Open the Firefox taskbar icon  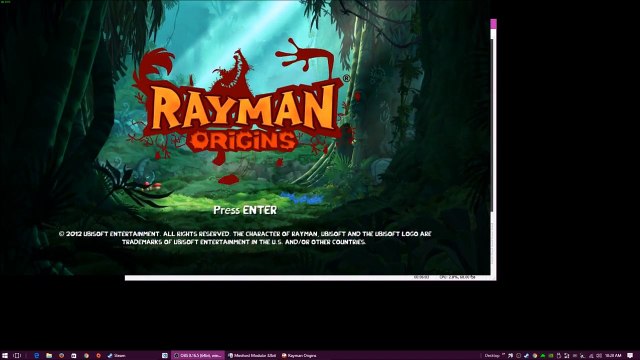(x=61, y=356)
